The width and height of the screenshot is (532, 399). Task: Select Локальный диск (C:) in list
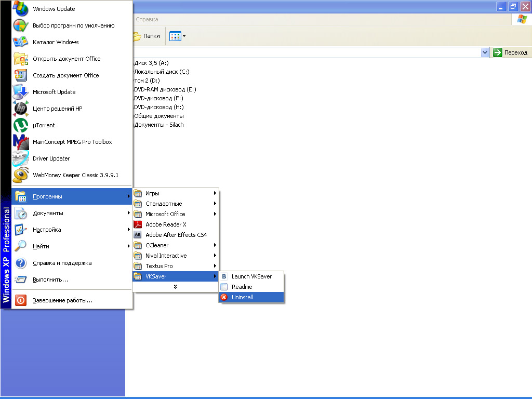click(162, 72)
